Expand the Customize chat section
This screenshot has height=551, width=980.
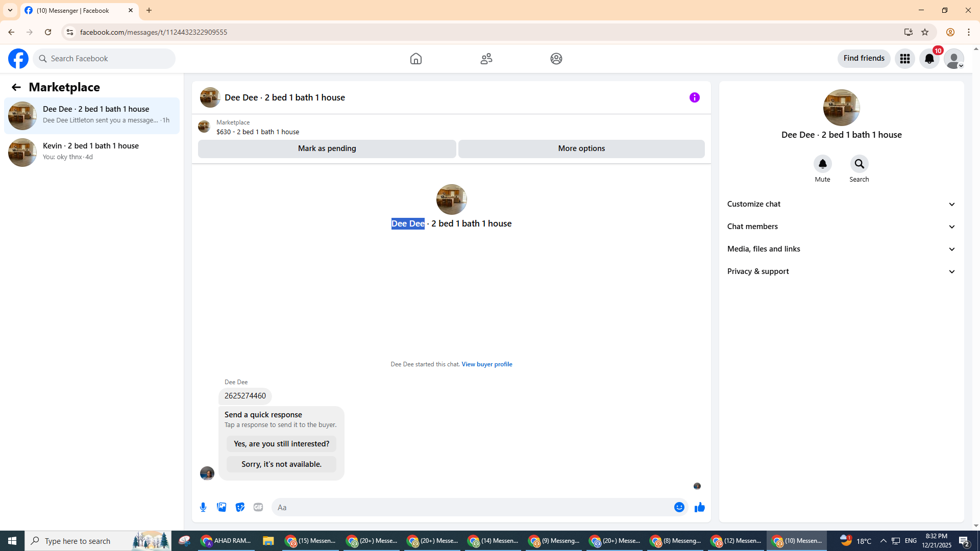point(841,204)
